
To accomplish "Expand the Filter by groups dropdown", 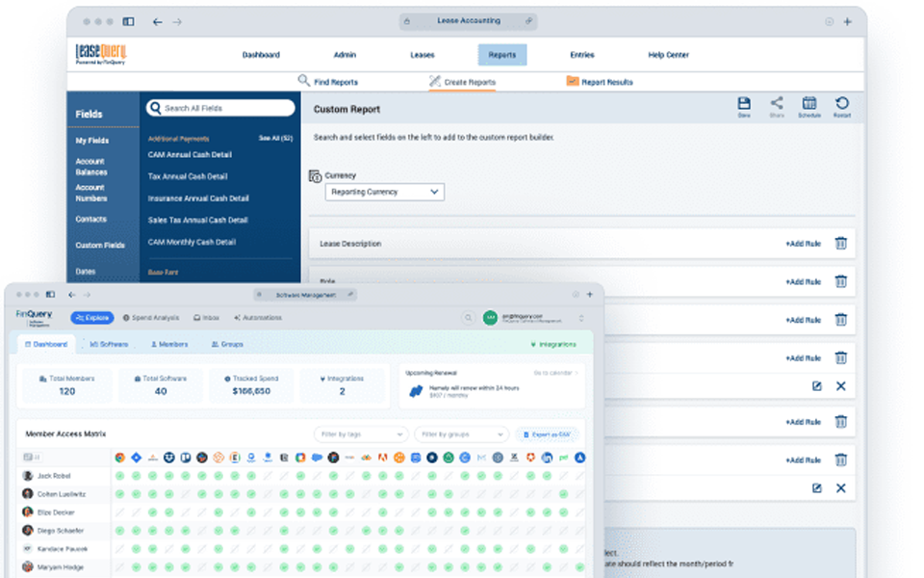I will coord(461,434).
